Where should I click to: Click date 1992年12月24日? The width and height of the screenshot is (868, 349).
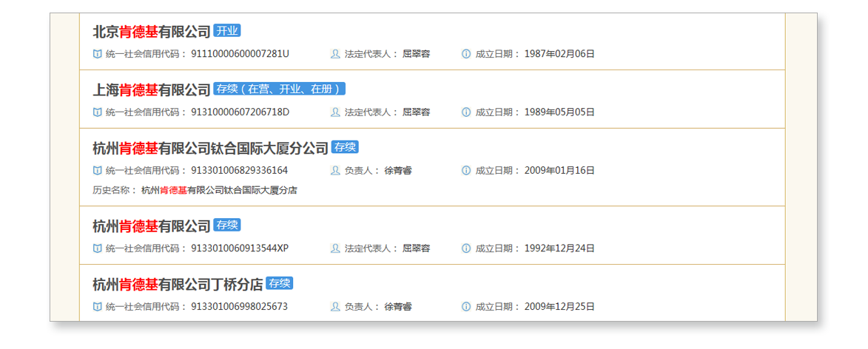559,248
